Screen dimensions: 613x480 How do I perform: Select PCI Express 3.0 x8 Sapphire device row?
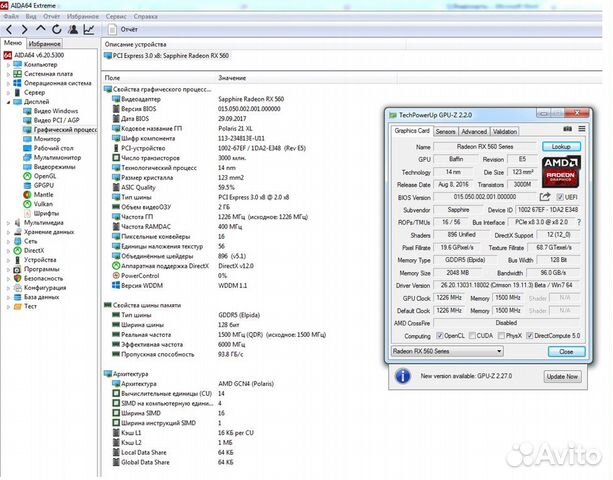(x=167, y=56)
